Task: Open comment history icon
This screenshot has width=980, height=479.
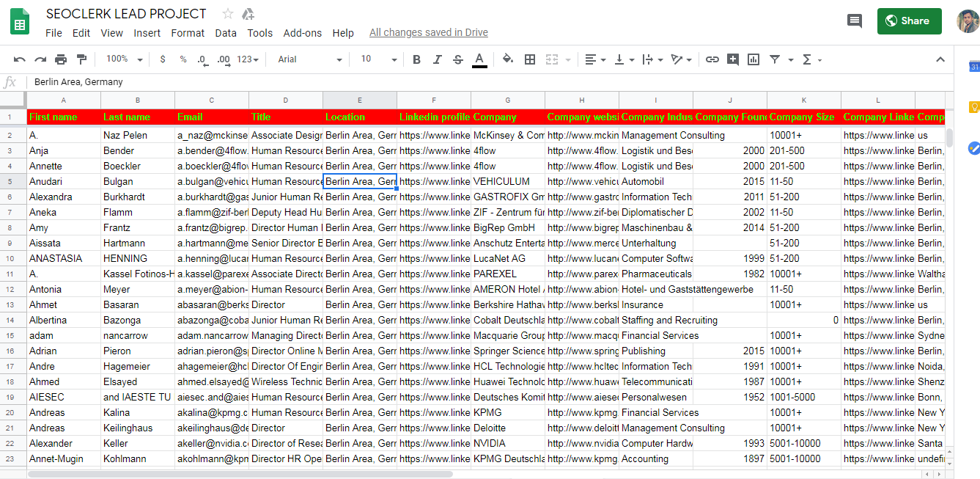Action: pyautogui.click(x=854, y=21)
